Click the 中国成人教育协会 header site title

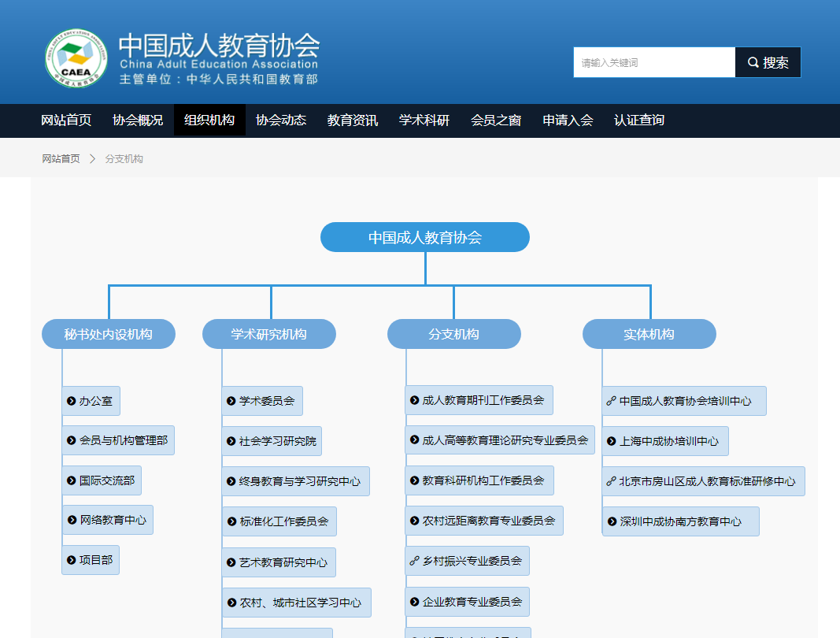(x=219, y=45)
